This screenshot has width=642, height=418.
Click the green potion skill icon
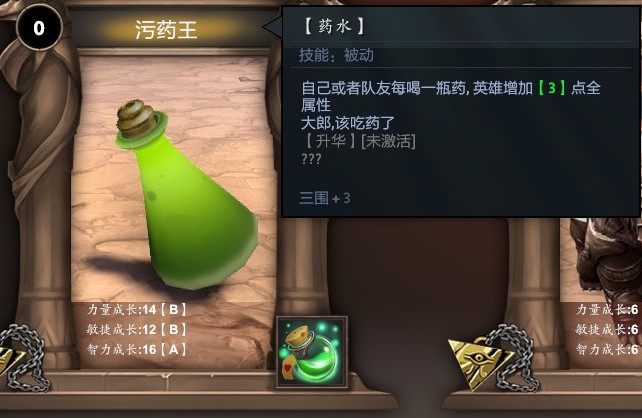(312, 352)
